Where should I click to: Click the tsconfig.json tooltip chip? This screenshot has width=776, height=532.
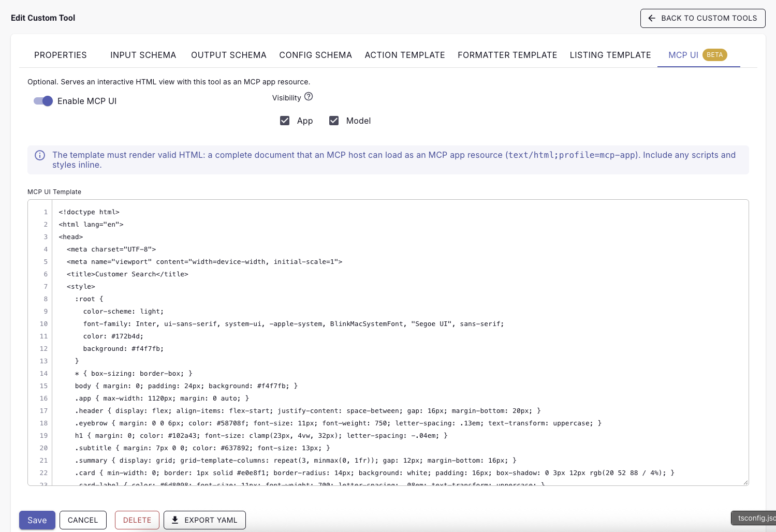point(754,518)
